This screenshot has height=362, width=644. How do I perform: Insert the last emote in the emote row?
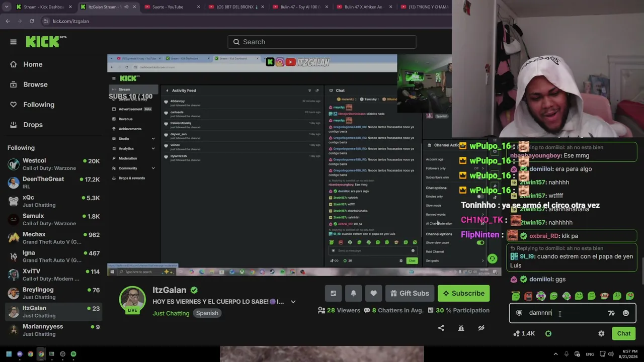pos(630,296)
